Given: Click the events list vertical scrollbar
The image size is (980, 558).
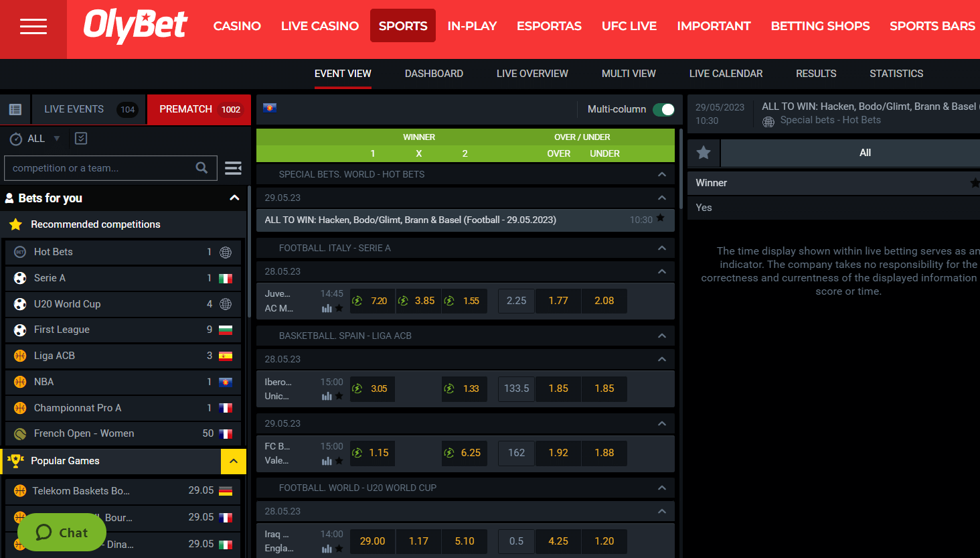Looking at the screenshot, I should [x=680, y=169].
